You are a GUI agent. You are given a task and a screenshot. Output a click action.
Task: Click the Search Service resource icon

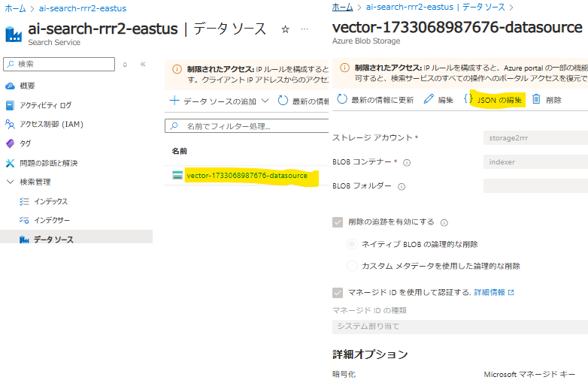(x=14, y=34)
